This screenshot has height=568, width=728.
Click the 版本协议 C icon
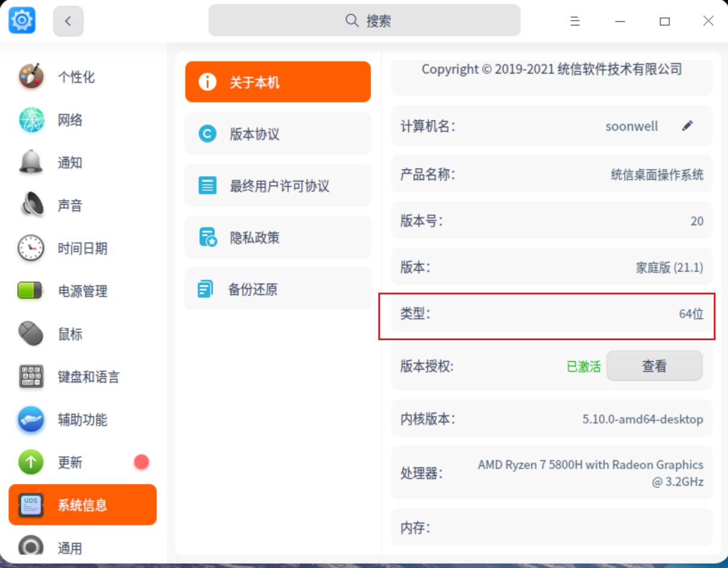click(x=207, y=134)
